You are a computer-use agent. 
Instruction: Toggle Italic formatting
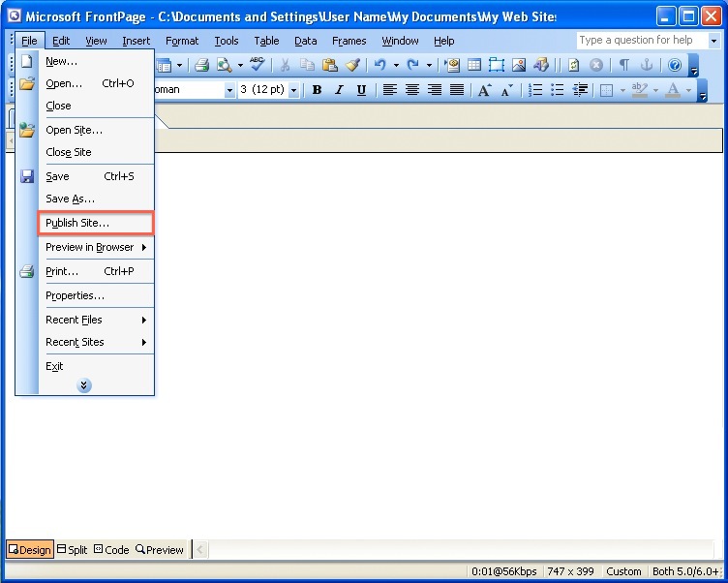[339, 90]
